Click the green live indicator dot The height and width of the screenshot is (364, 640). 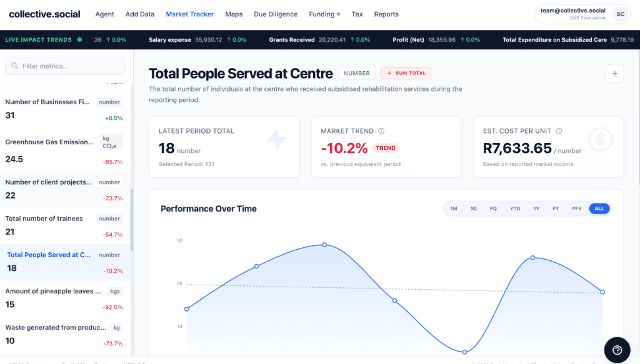coord(79,39)
